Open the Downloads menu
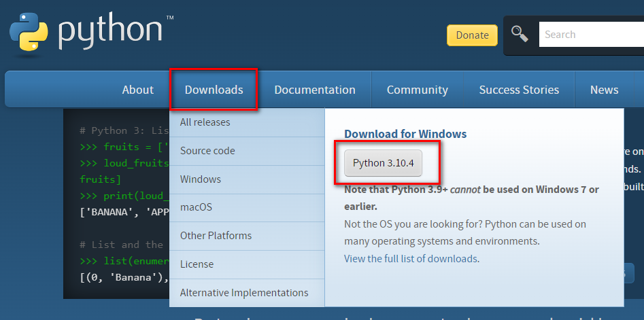The image size is (644, 320). tap(214, 90)
